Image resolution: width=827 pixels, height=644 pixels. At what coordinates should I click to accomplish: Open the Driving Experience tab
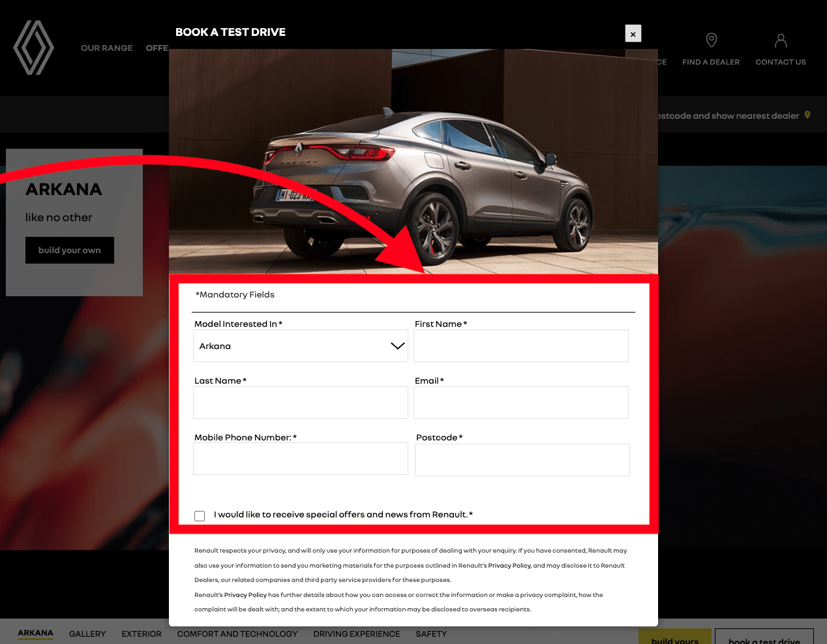(x=357, y=634)
